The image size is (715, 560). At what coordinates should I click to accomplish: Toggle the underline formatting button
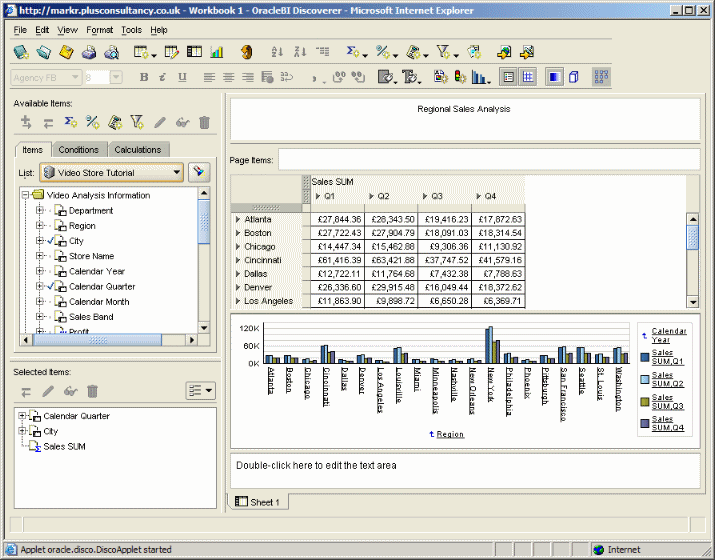[x=182, y=77]
